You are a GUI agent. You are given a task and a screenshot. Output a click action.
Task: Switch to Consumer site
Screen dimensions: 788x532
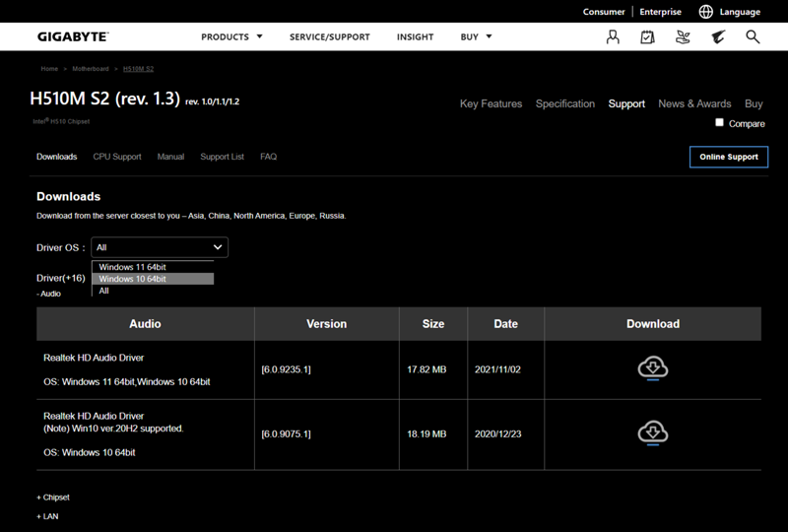604,12
